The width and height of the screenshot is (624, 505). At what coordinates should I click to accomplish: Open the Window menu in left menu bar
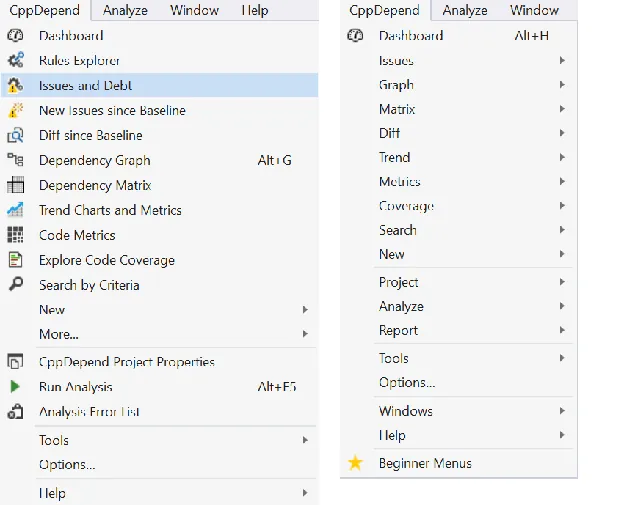(194, 10)
